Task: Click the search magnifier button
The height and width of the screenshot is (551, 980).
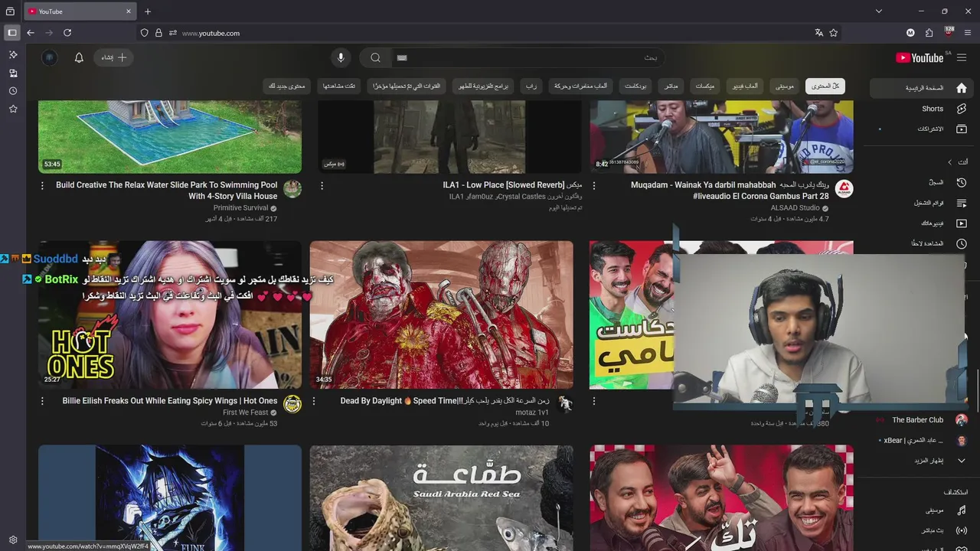Action: pos(375,57)
